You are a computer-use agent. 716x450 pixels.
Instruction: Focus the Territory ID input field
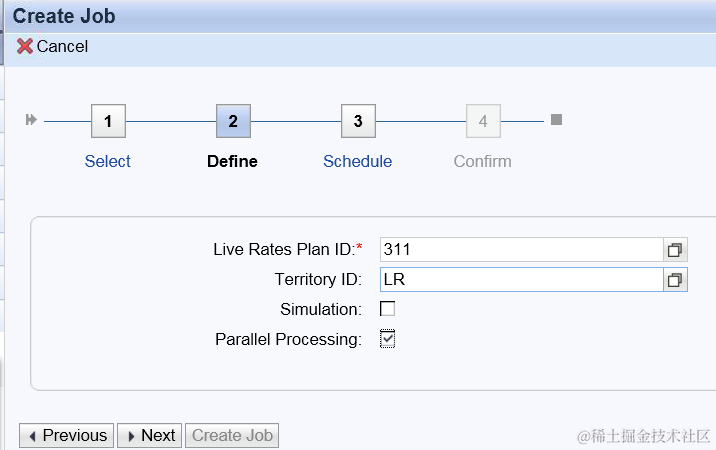[x=521, y=280]
